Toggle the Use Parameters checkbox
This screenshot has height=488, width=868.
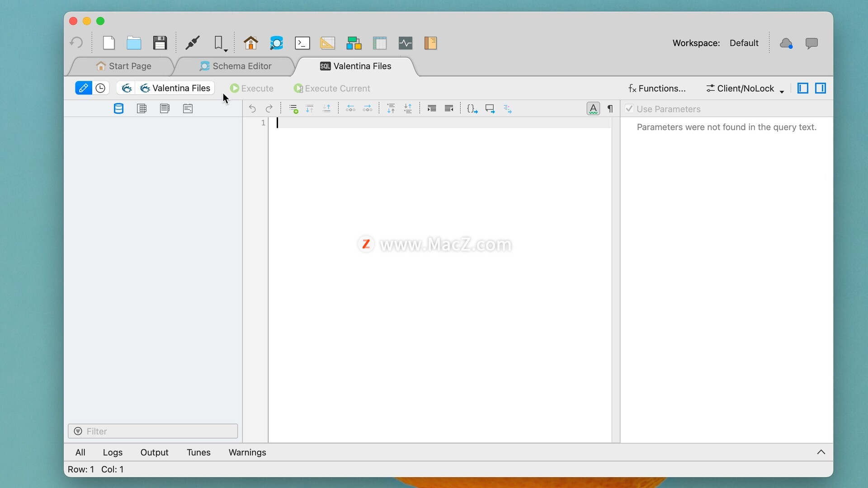[x=629, y=108]
